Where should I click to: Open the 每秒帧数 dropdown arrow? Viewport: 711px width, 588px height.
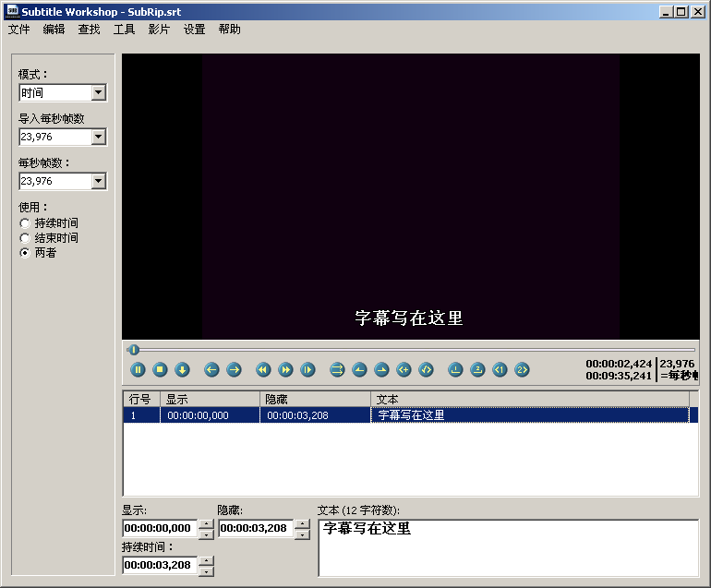[x=99, y=181]
